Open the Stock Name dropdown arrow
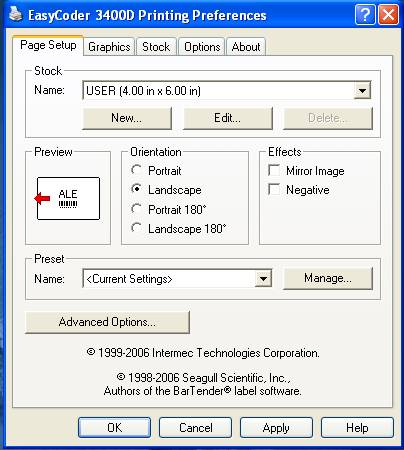Screen dimensions: 404x450 coord(362,90)
